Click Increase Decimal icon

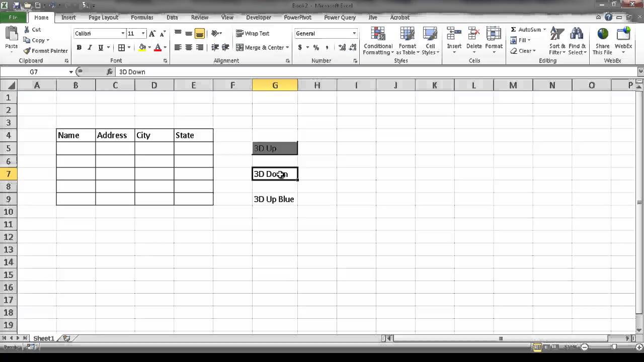point(342,48)
